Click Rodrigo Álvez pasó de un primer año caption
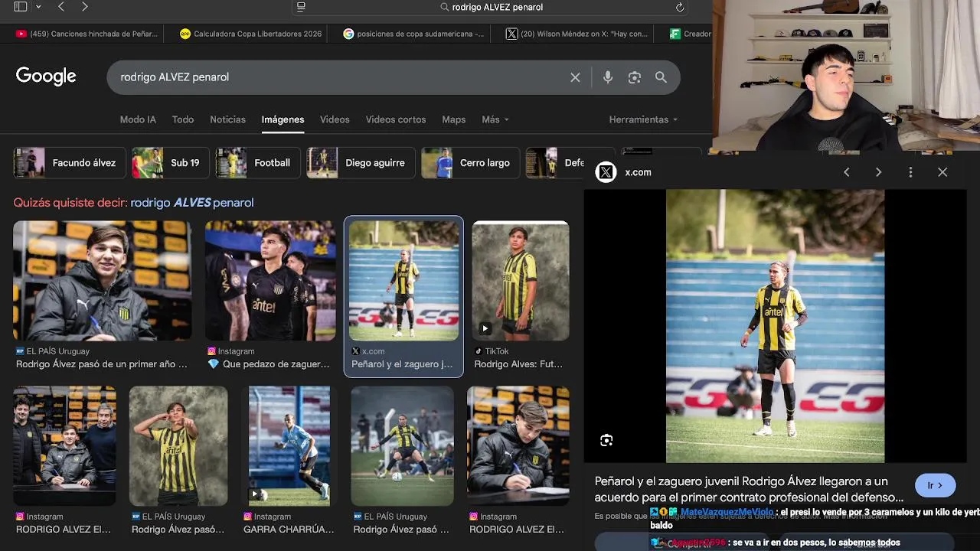The height and width of the screenshot is (551, 980). click(102, 364)
